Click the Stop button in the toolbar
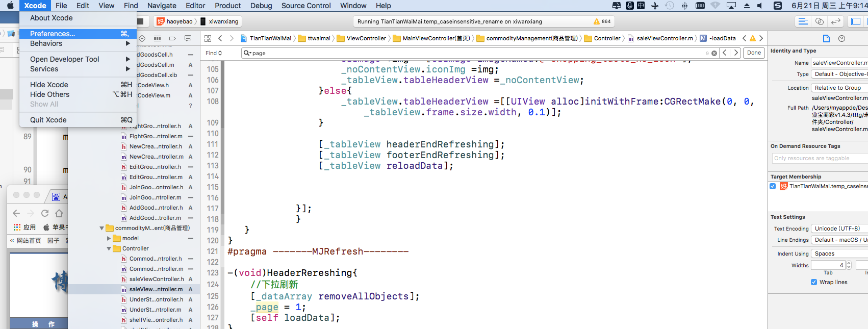Viewport: 868px width, 329px height. click(141, 21)
